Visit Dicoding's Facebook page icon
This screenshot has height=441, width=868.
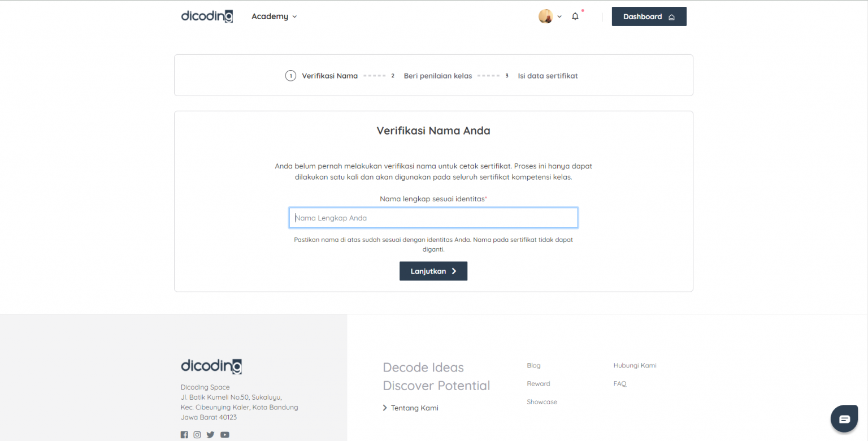184,435
